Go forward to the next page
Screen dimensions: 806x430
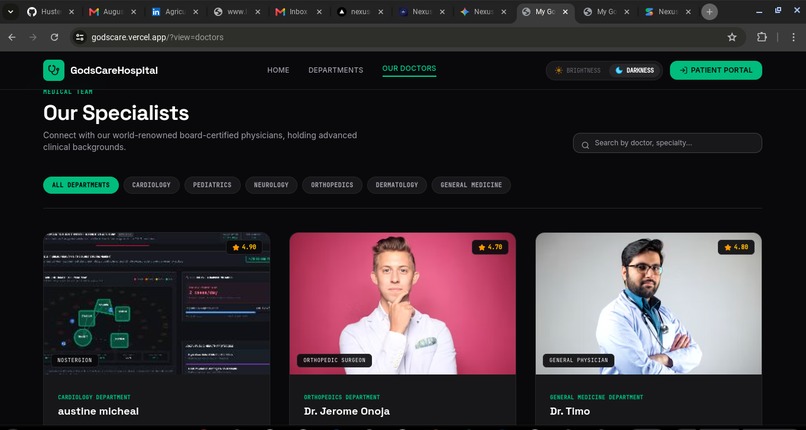(x=33, y=37)
